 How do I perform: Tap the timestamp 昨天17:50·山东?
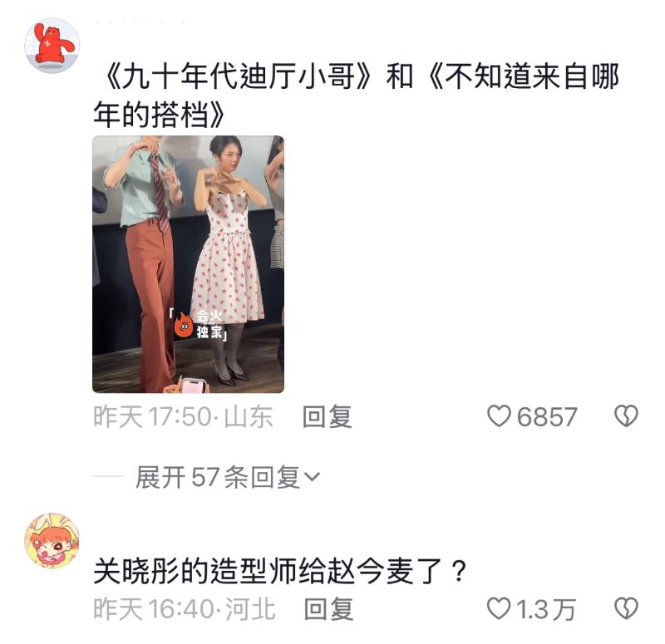[x=183, y=416]
